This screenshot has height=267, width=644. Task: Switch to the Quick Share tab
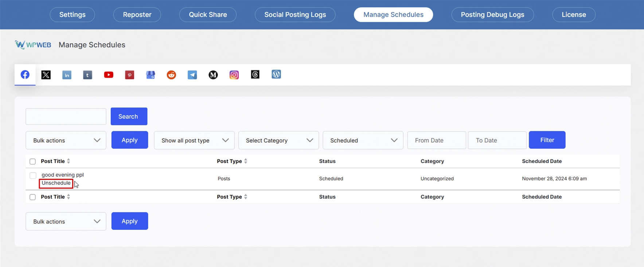pyautogui.click(x=208, y=15)
